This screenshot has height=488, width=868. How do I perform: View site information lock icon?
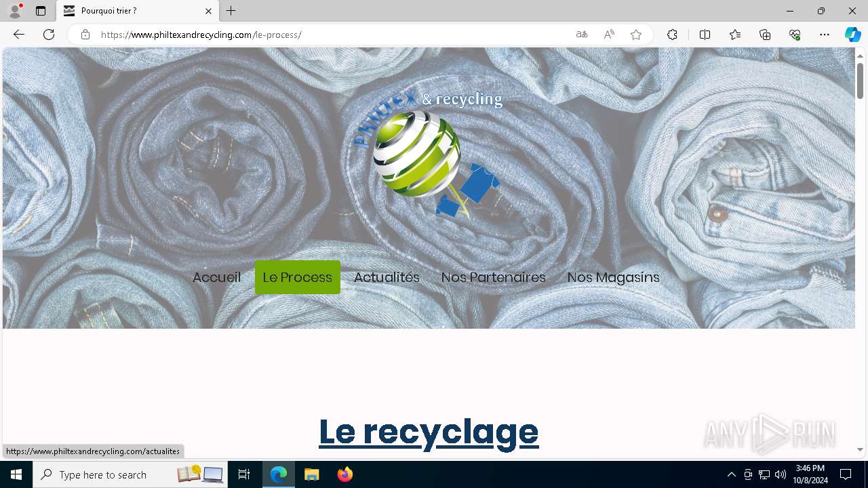point(85,35)
